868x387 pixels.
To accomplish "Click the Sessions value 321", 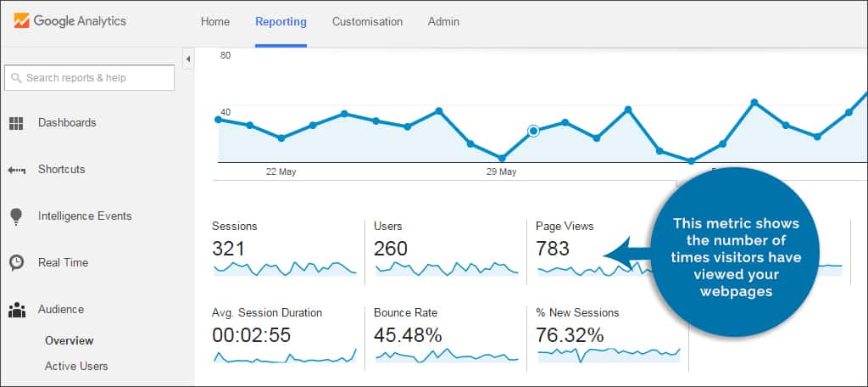I will [228, 249].
